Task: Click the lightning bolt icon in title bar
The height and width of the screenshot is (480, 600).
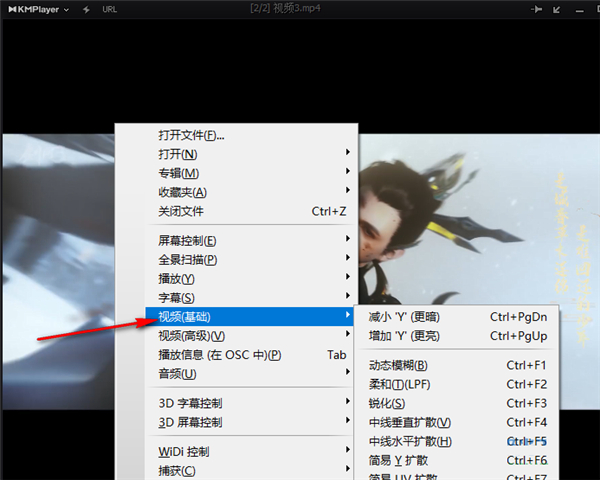Action: tap(86, 9)
